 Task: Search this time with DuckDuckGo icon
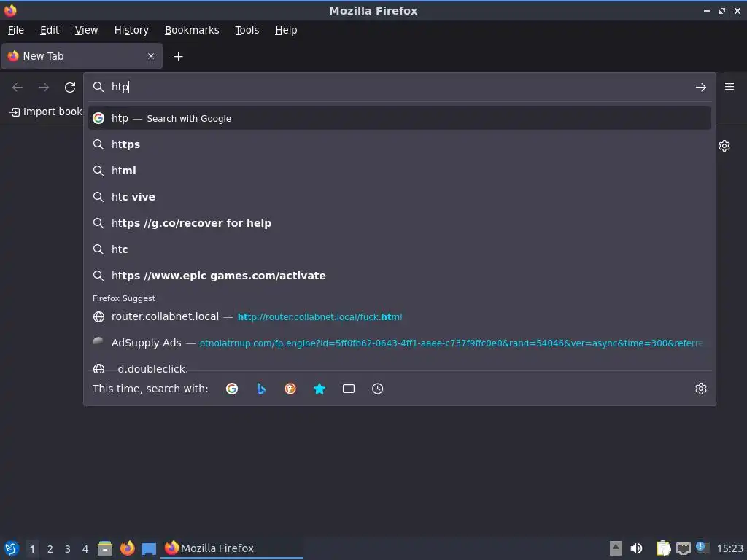[290, 389]
